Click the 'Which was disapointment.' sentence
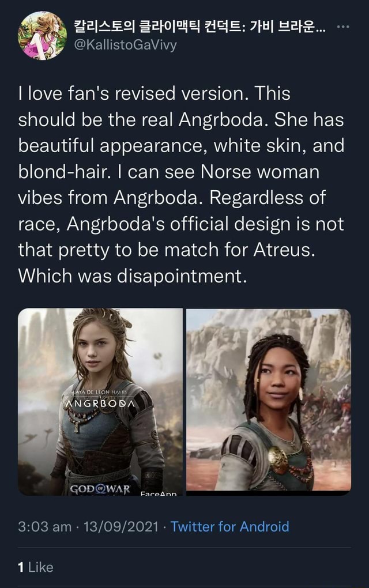 [x=133, y=276]
